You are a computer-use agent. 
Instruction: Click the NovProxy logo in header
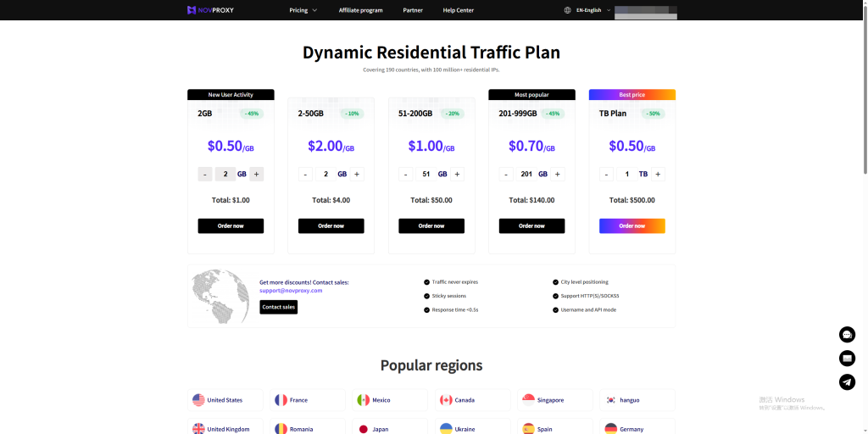pos(210,10)
